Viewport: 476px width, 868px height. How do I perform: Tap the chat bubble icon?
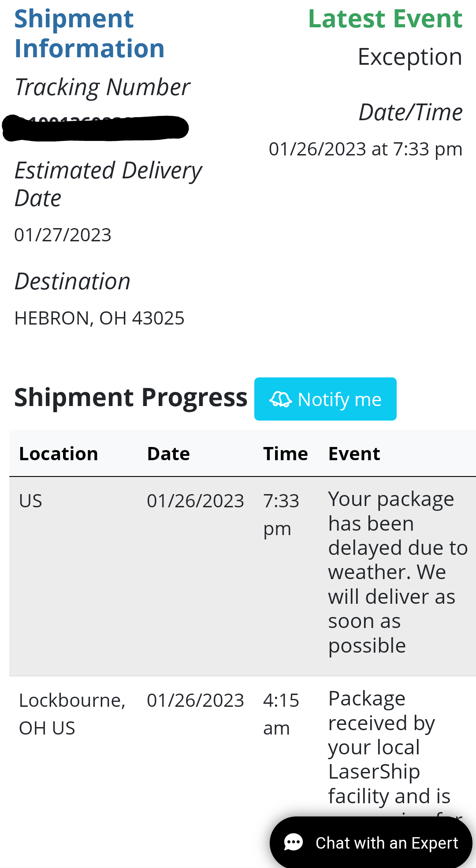[294, 843]
